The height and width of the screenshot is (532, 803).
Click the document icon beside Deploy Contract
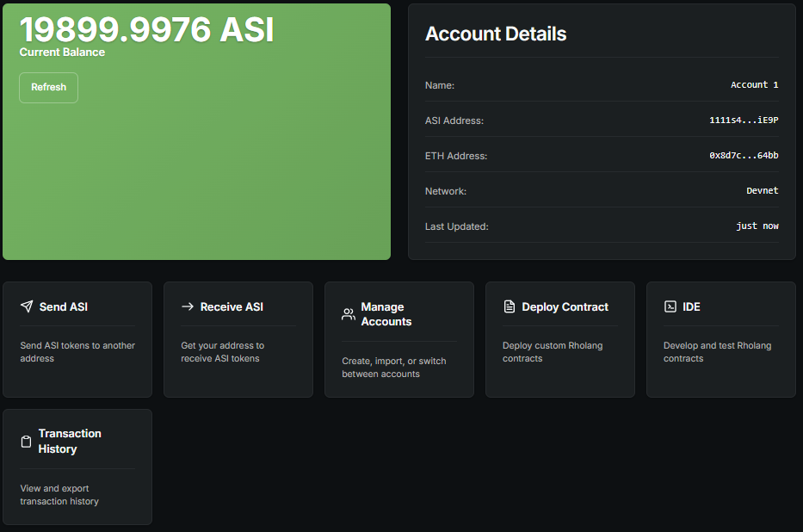click(510, 306)
